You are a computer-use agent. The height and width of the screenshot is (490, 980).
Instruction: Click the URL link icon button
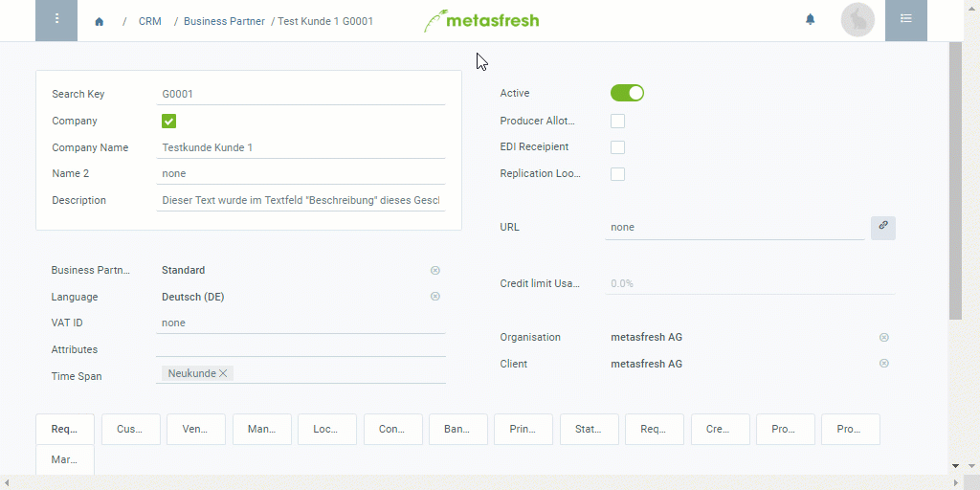pos(883,228)
